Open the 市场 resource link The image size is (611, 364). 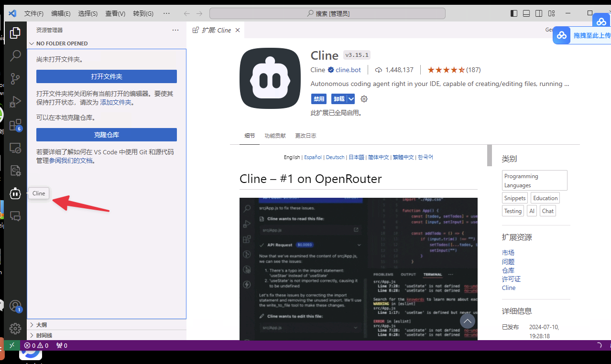point(508,253)
